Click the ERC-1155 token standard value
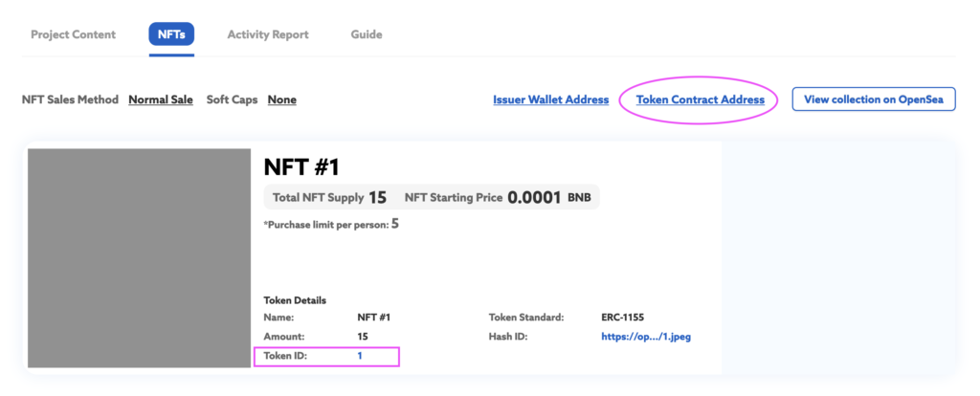This screenshot has width=980, height=396. pyautogui.click(x=622, y=318)
